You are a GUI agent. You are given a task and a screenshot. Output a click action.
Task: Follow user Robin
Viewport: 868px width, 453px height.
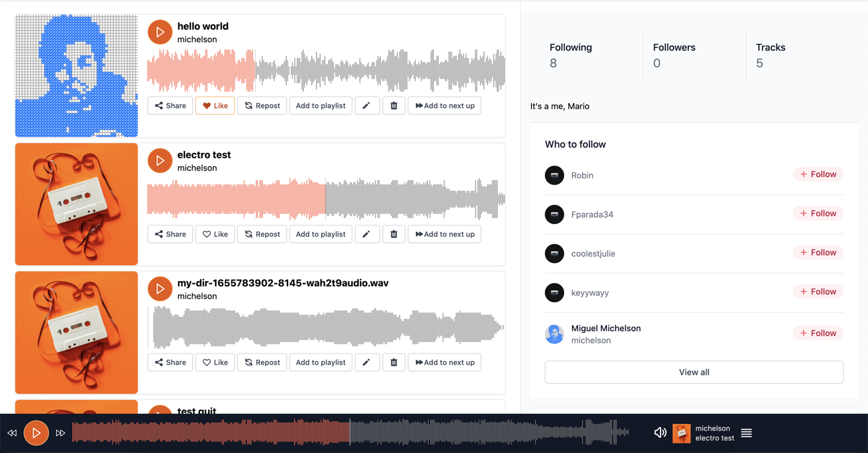(x=818, y=174)
